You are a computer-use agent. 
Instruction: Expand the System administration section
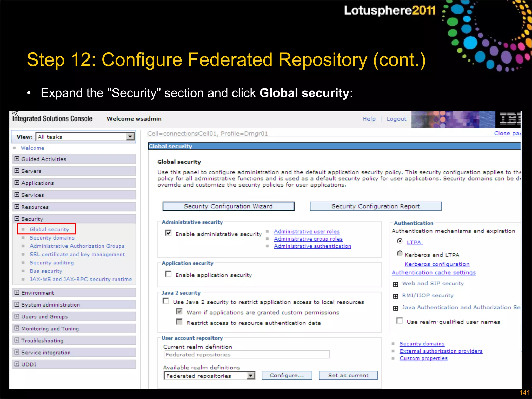click(17, 304)
